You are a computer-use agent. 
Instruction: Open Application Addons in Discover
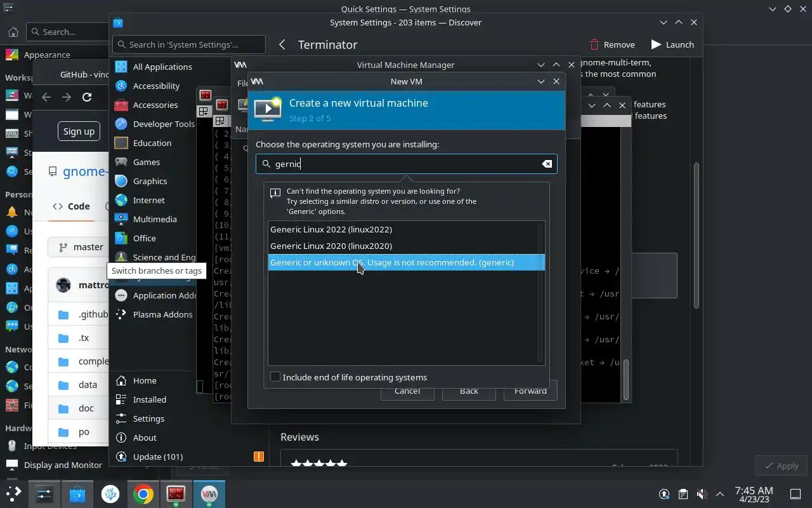(x=154, y=295)
